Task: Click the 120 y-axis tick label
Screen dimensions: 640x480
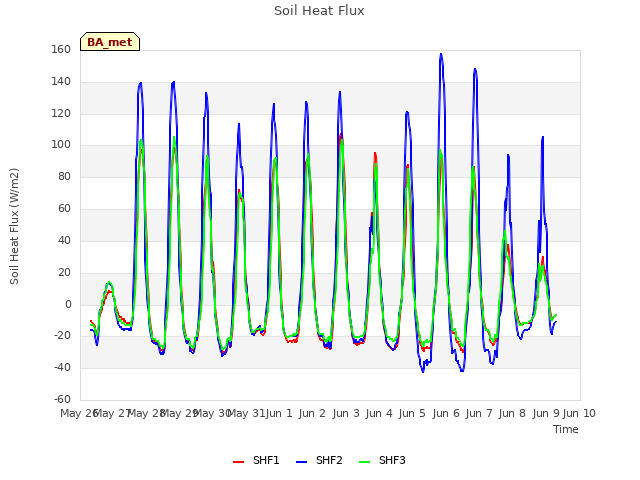Action: coord(61,113)
